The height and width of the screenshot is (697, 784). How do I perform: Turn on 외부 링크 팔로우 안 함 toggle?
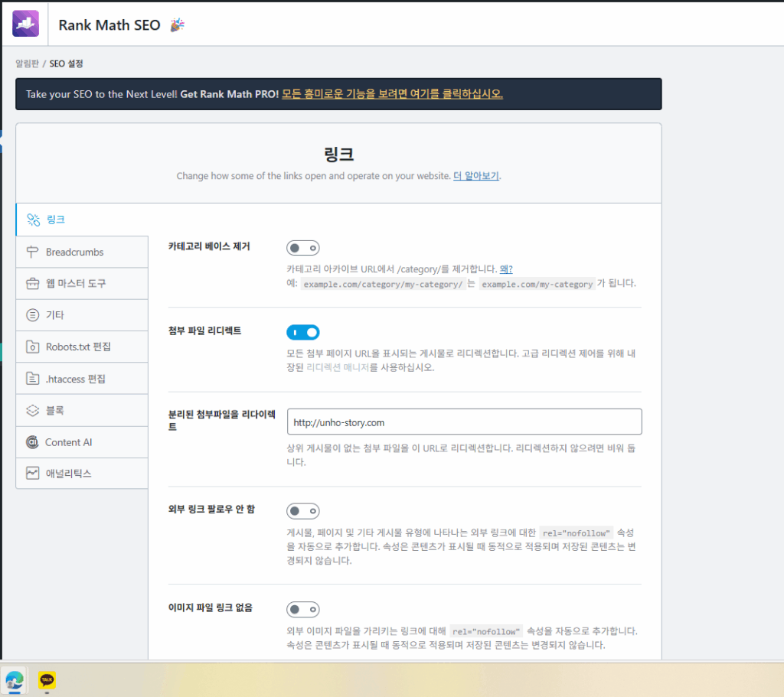click(302, 510)
